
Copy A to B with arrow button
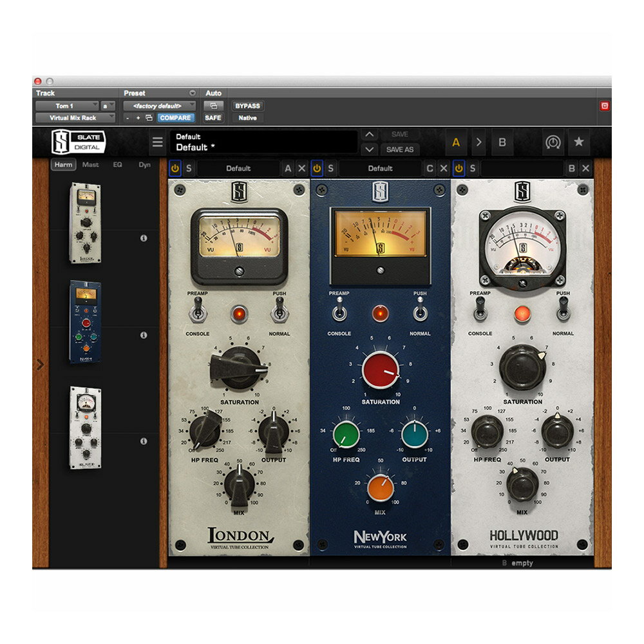479,142
